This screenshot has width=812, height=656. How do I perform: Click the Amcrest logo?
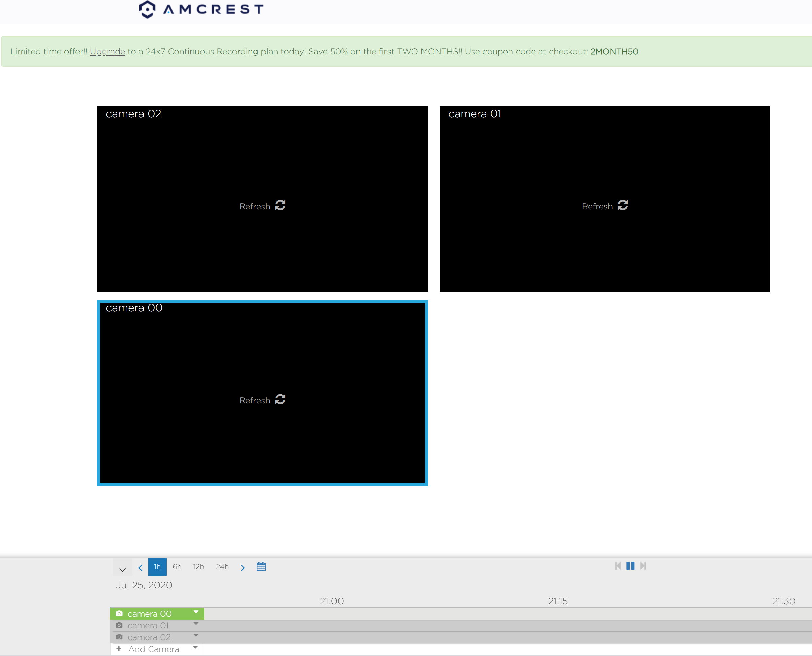[x=201, y=9]
